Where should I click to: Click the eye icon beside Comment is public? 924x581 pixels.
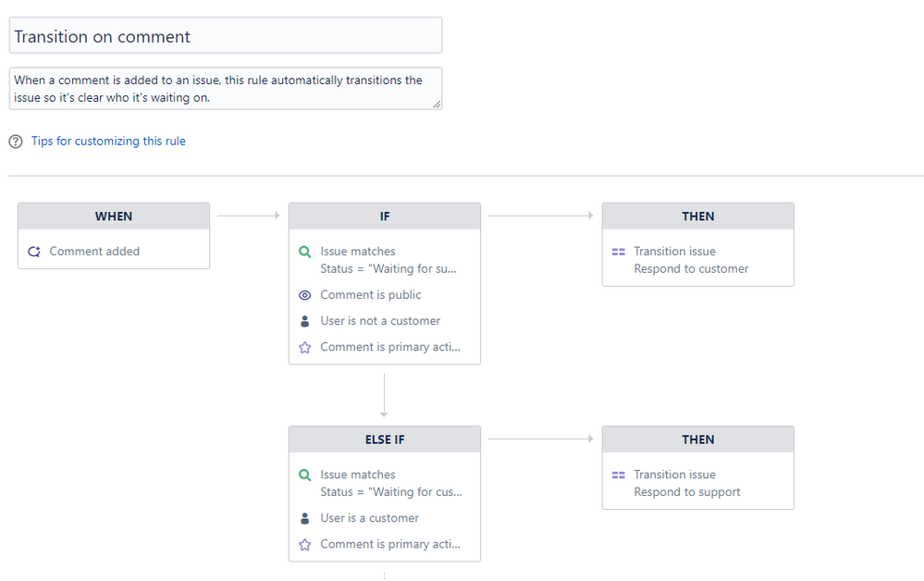[x=305, y=295]
